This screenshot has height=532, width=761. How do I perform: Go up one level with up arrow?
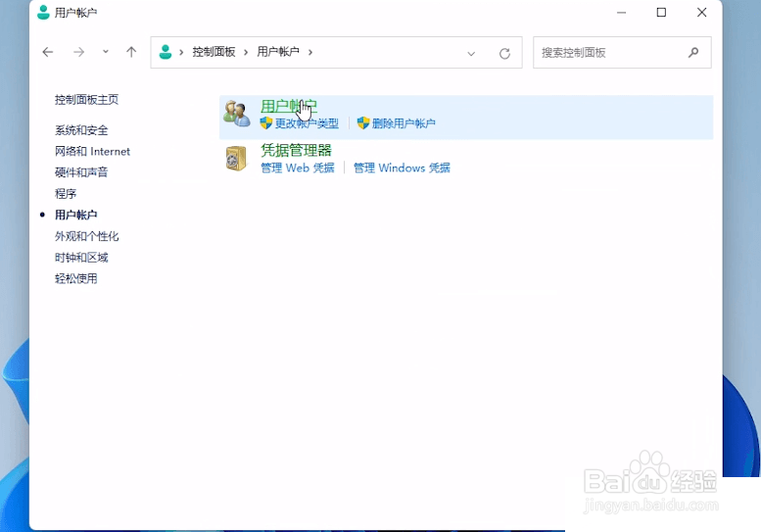131,52
